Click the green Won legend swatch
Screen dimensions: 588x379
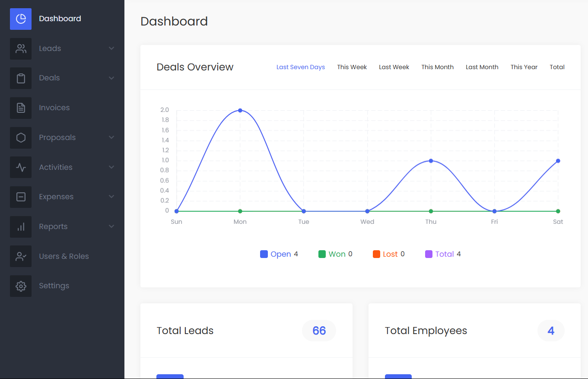322,254
